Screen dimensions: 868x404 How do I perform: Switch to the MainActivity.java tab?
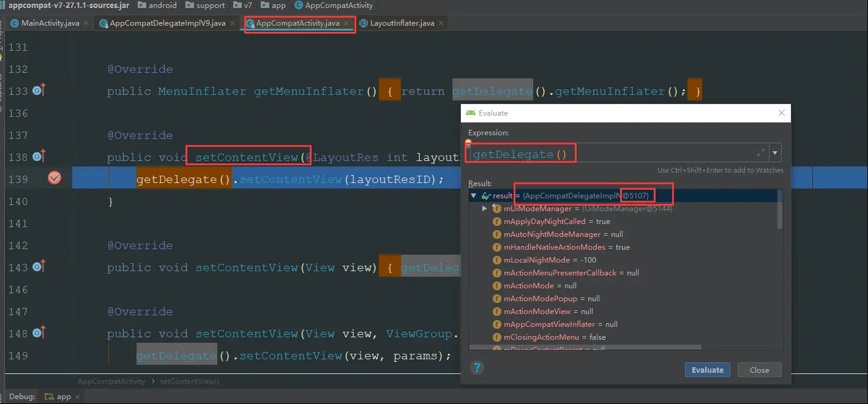pyautogui.click(x=50, y=23)
